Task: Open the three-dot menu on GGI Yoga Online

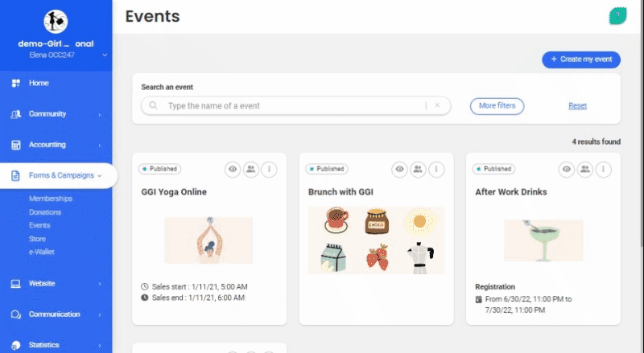Action: pos(269,169)
